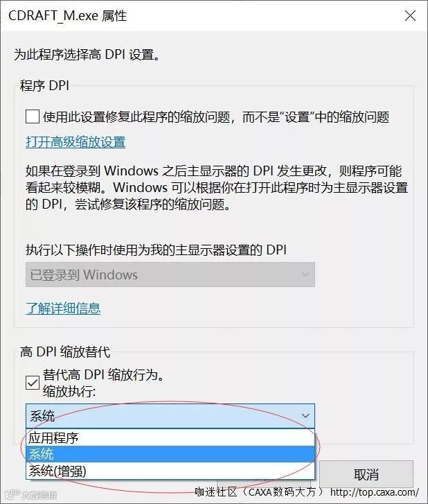Select 系统(增强) from the scaling list
The image size is (428, 504).
170,471
